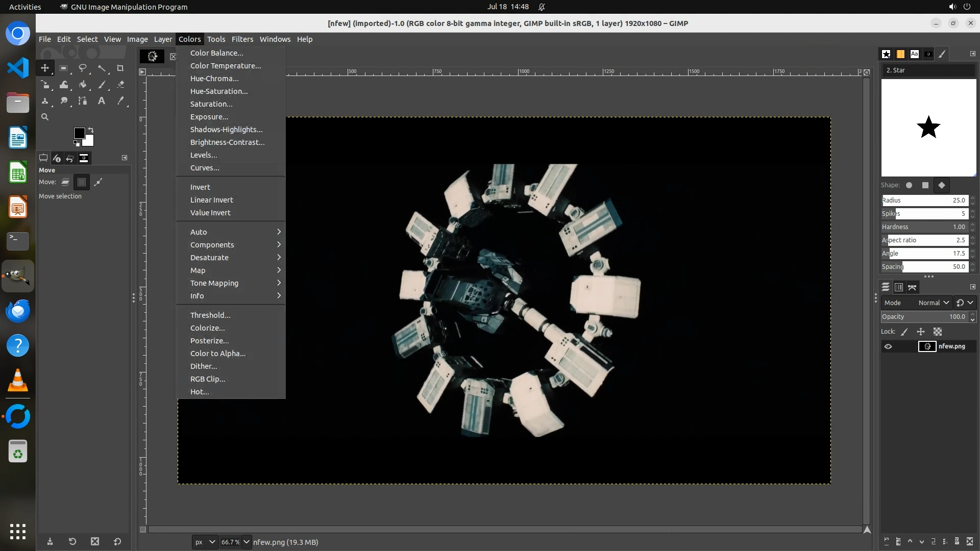This screenshot has height=551, width=980.
Task: Activate the Color Picker eyedropper tool
Action: point(120,101)
